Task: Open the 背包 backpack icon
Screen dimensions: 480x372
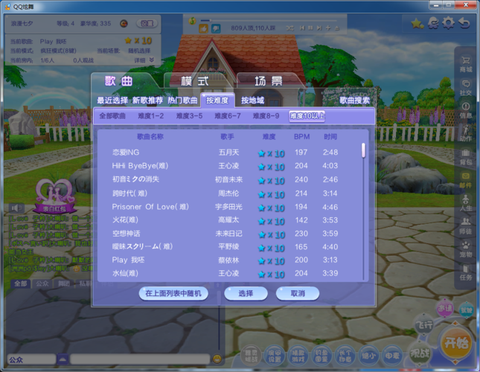Action: tap(466, 157)
